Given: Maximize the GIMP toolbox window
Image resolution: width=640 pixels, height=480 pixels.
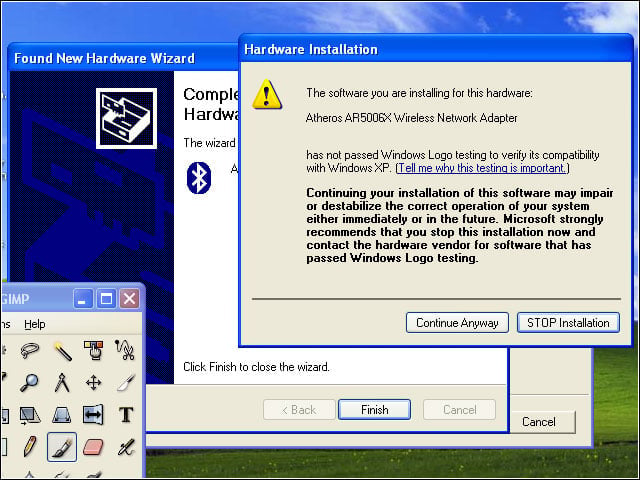Looking at the screenshot, I should 106,299.
